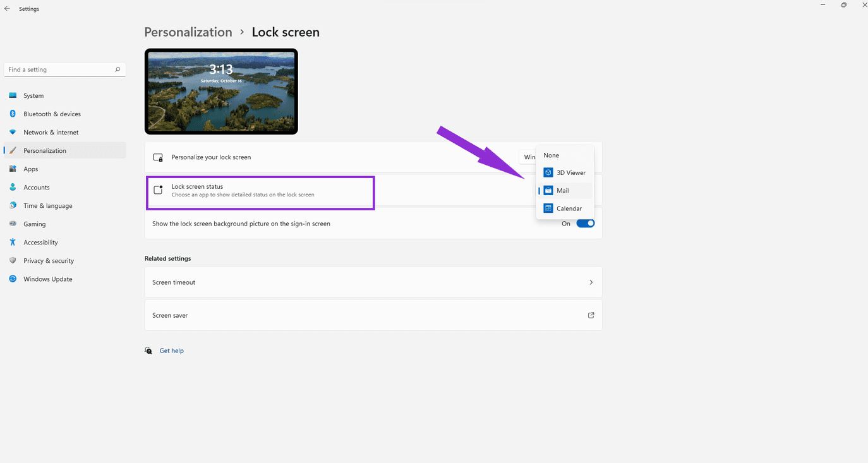
Task: Click the lock screen preview thumbnail
Action: 221,92
